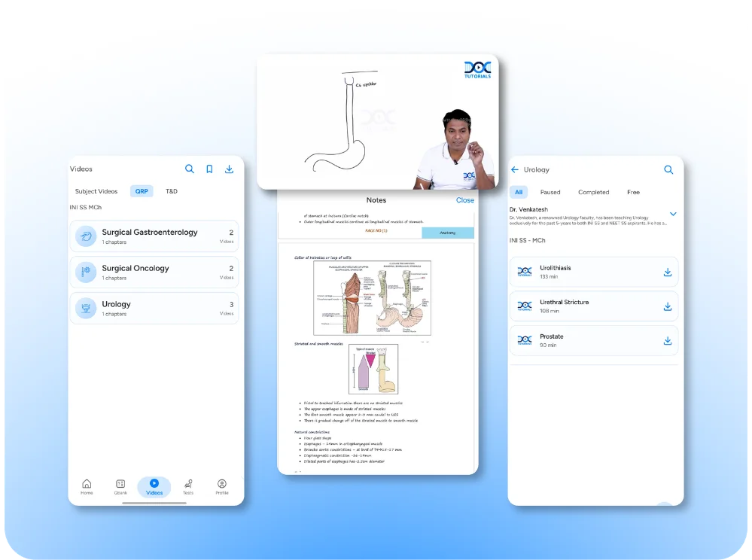Viewport: 752px width, 560px height.
Task: Show the Free videos filter
Action: [x=633, y=192]
